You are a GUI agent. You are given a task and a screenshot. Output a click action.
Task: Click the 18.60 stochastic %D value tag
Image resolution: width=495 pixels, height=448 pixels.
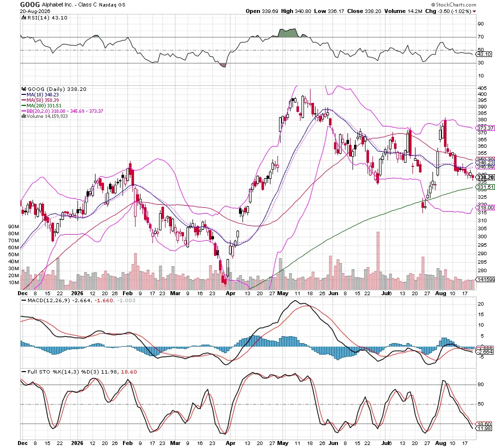click(x=484, y=425)
